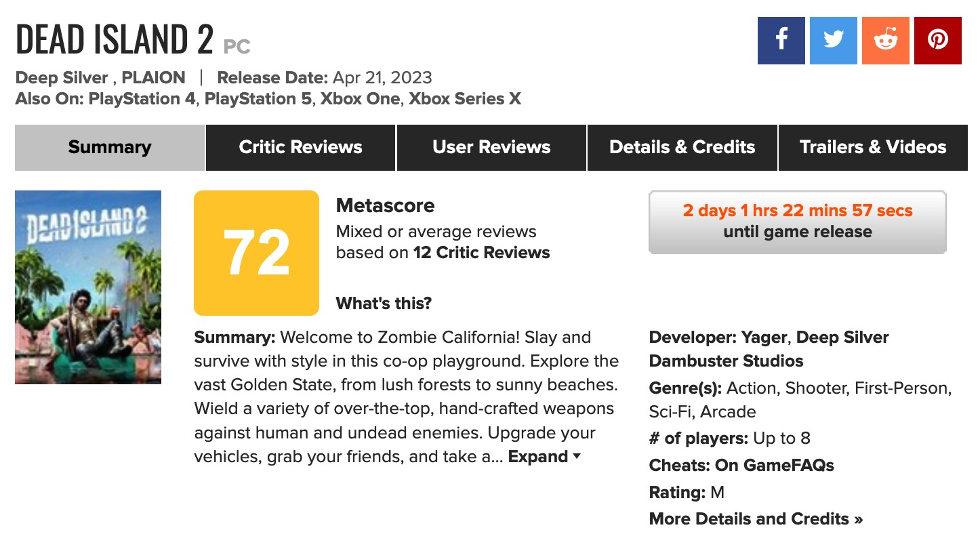Share page via Reddit icon
Viewport: 980px width, 534px height.
coord(885,41)
